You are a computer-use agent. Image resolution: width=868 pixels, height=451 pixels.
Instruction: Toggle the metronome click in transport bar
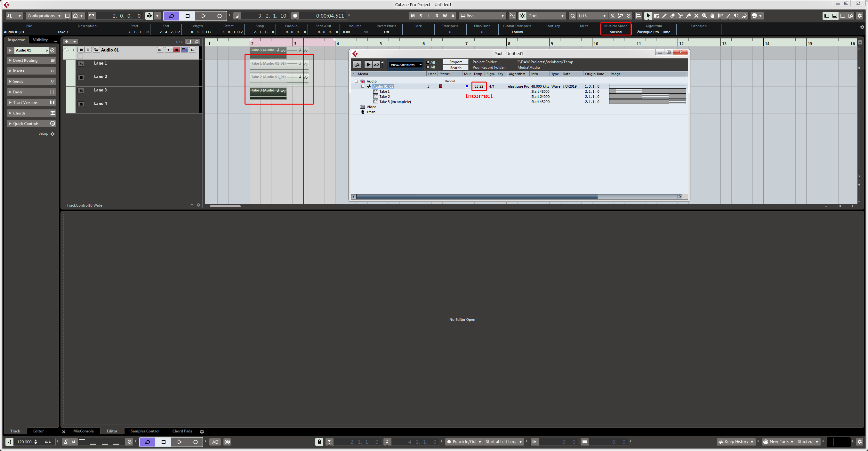click(66, 442)
